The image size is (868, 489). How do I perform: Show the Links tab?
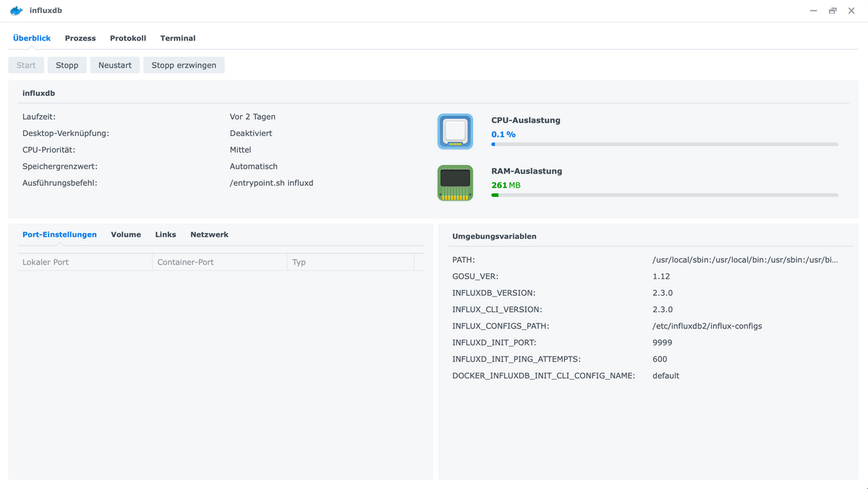[166, 234]
